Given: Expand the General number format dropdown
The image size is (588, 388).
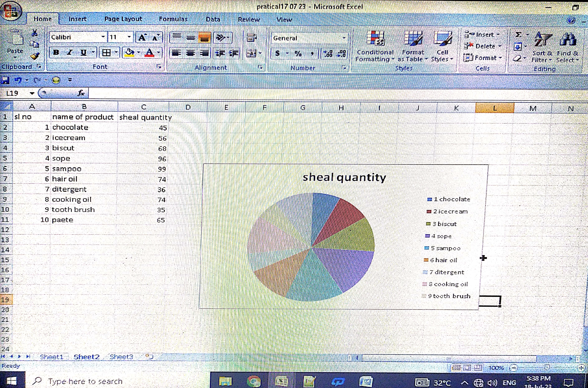Looking at the screenshot, I should tap(344, 38).
